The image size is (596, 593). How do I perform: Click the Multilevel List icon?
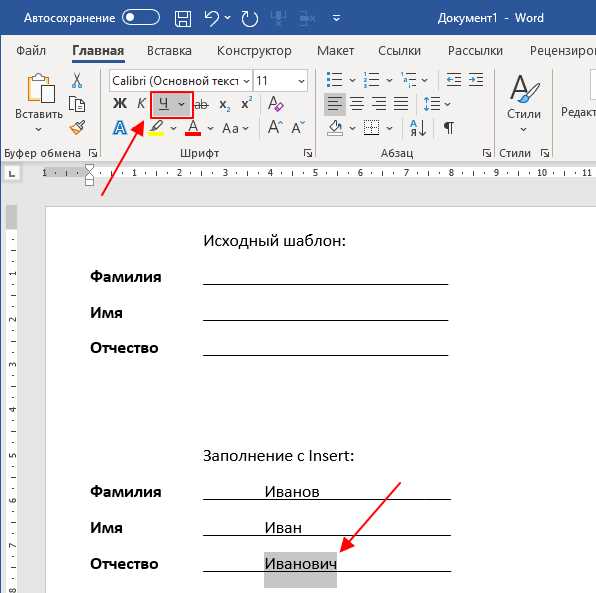[408, 80]
